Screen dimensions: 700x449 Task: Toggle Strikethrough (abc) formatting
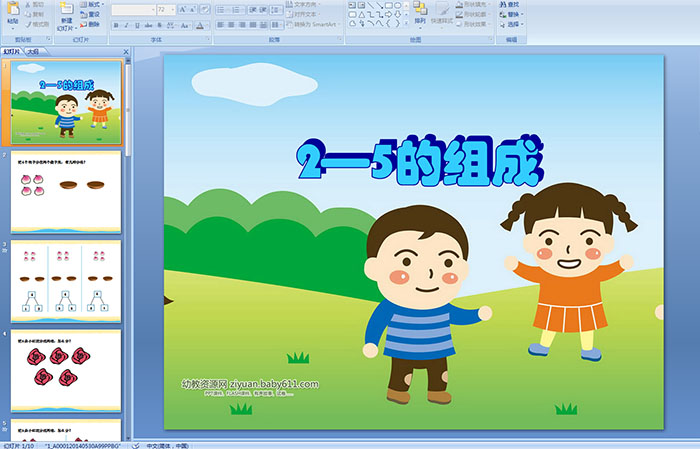click(x=149, y=25)
